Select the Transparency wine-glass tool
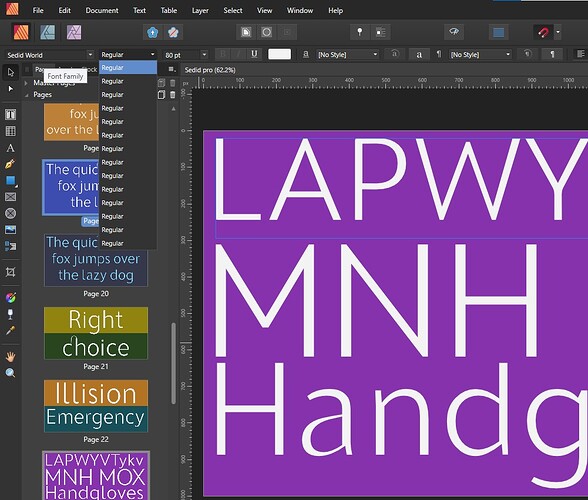Image resolution: width=588 pixels, height=500 pixels. [x=10, y=314]
